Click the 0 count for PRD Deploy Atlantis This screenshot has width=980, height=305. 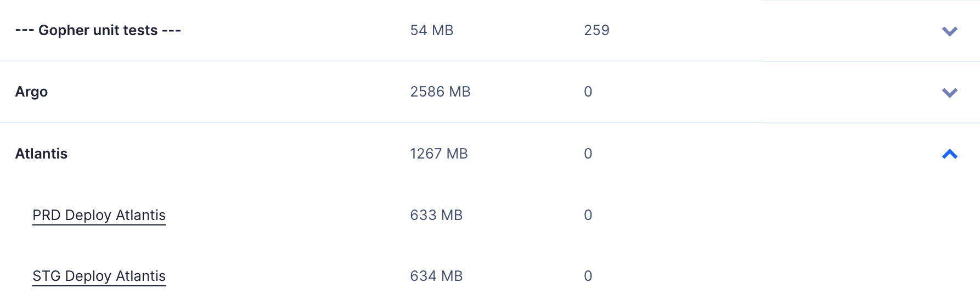[588, 215]
